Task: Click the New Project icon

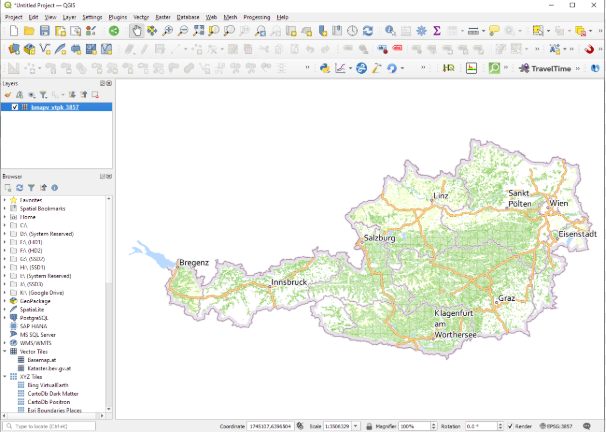Action: tap(13, 31)
